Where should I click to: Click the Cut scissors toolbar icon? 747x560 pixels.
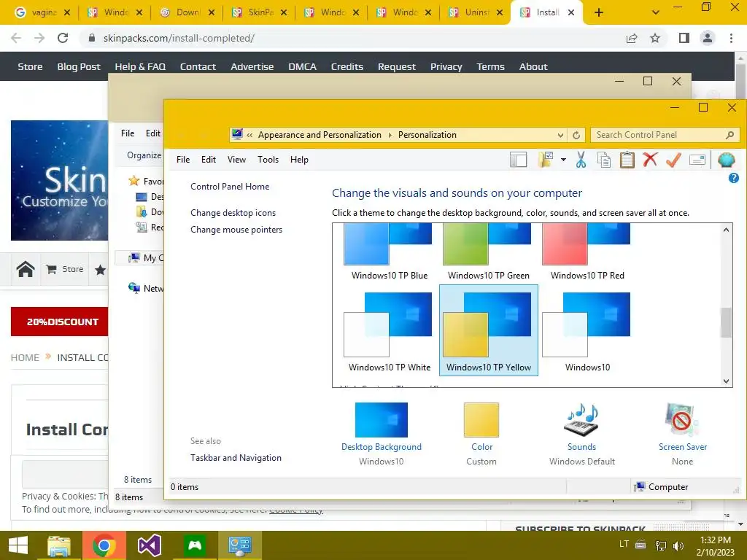tap(580, 160)
